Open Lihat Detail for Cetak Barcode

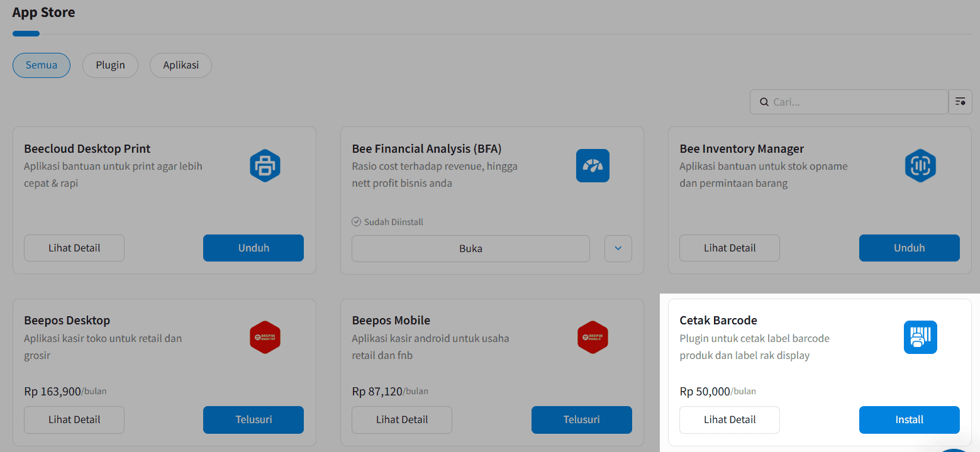click(x=729, y=419)
